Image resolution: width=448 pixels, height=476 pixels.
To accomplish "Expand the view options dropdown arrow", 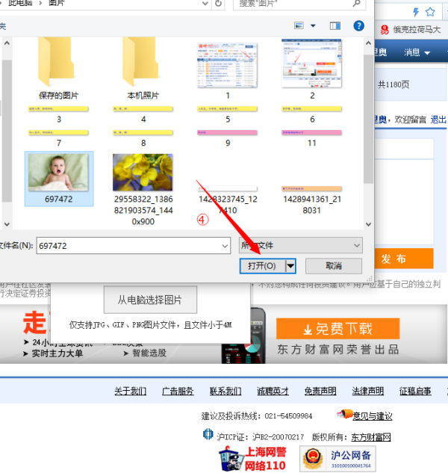I will click(x=313, y=26).
